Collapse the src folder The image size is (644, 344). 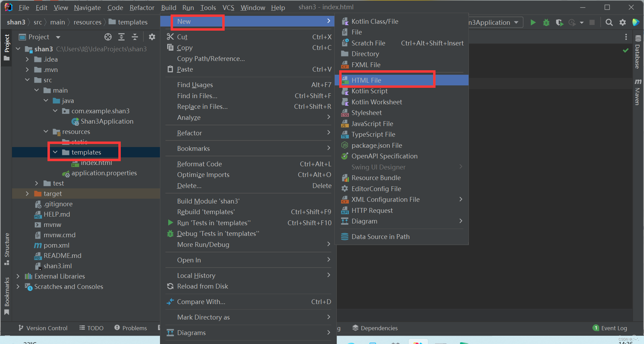pos(28,80)
